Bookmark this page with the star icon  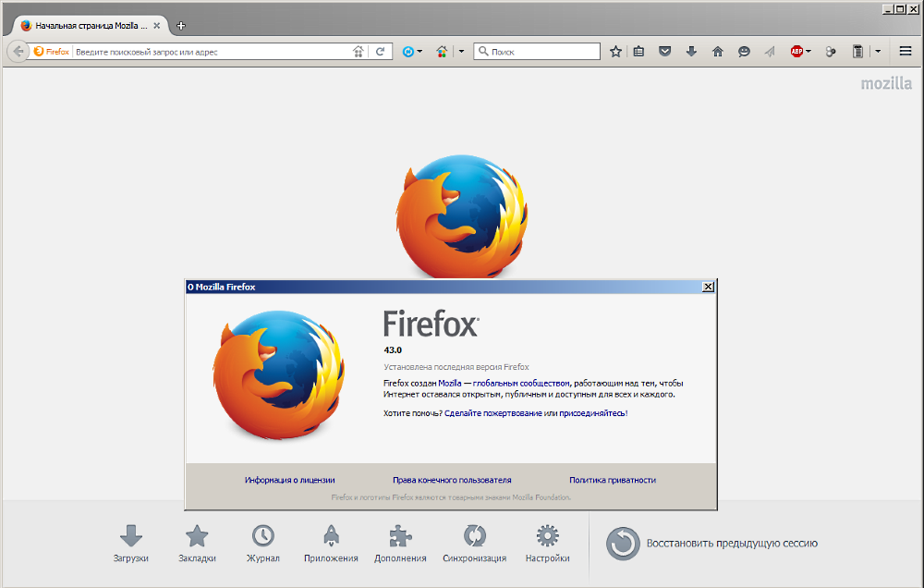coord(615,52)
